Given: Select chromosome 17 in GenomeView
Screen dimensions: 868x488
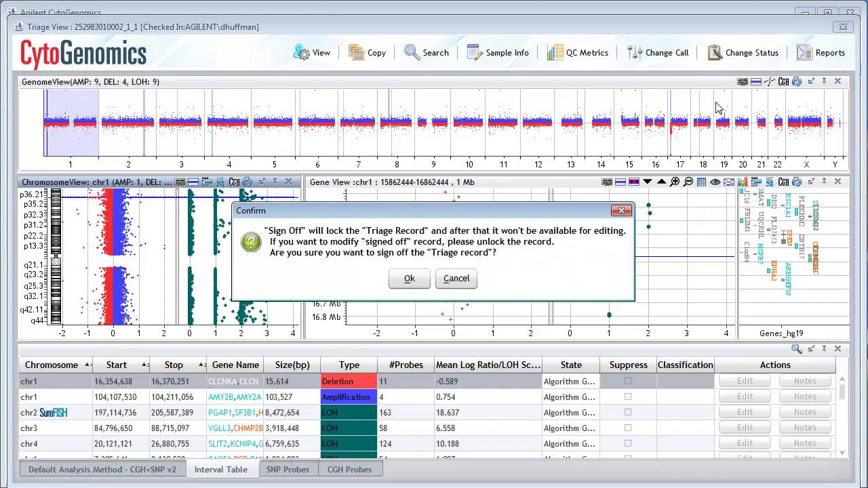Looking at the screenshot, I should 679,164.
